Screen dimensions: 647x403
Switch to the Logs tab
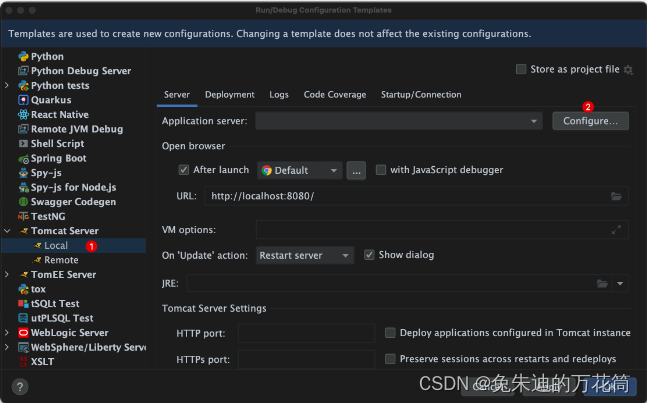tap(279, 95)
